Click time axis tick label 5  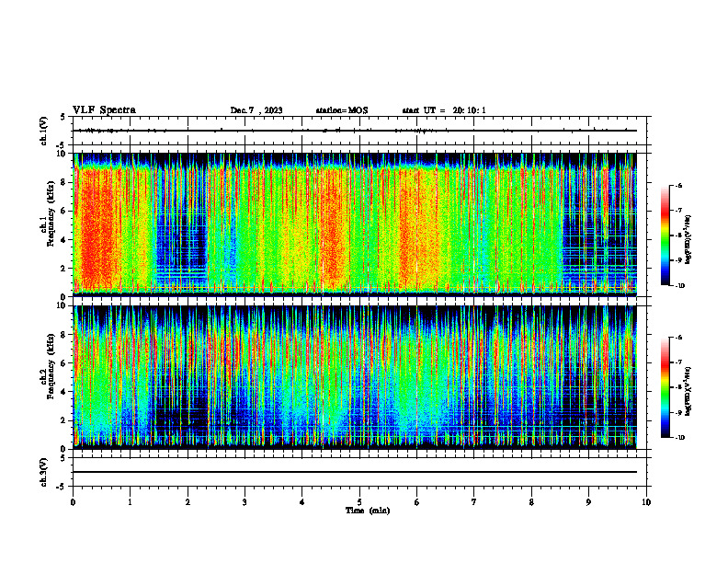click(x=359, y=502)
